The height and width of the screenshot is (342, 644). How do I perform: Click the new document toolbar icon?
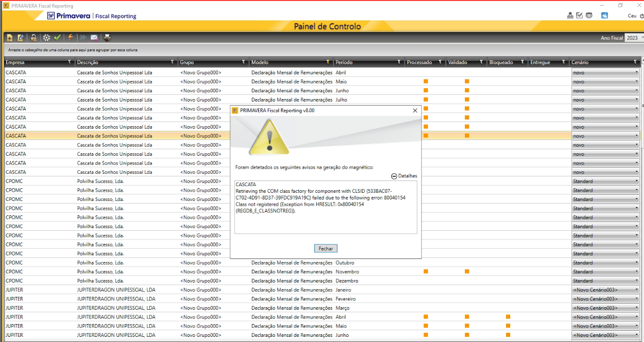click(x=10, y=37)
